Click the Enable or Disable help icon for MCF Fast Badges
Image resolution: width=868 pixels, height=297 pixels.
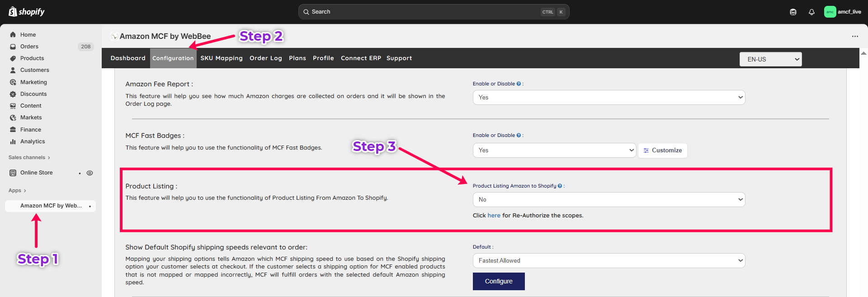519,136
